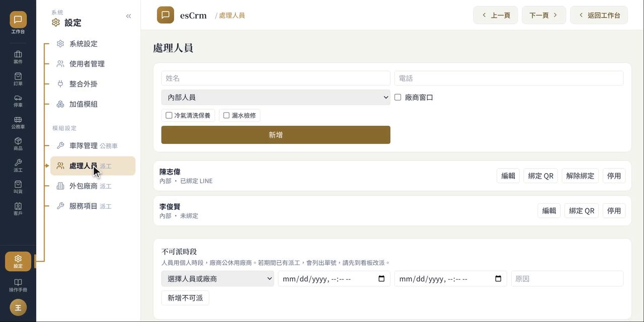The image size is (644, 322).
Task: Click 停用 for 李俊賢
Action: pyautogui.click(x=614, y=211)
